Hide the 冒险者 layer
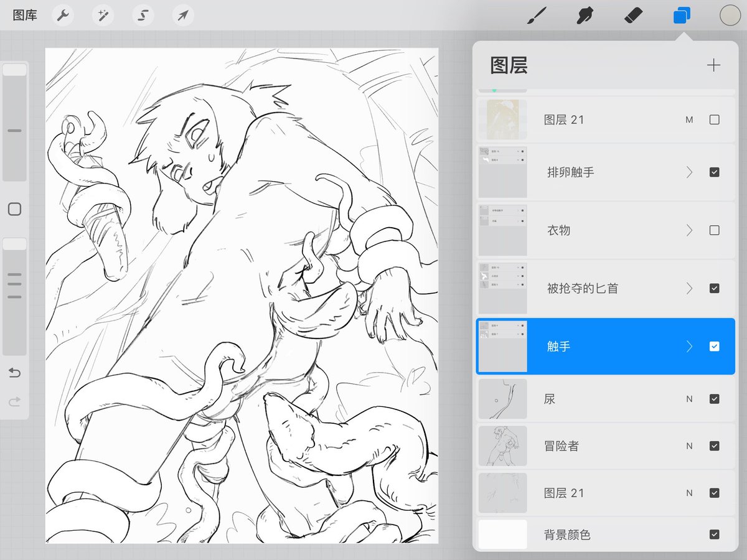Screen dimensions: 747x560 (715, 446)
